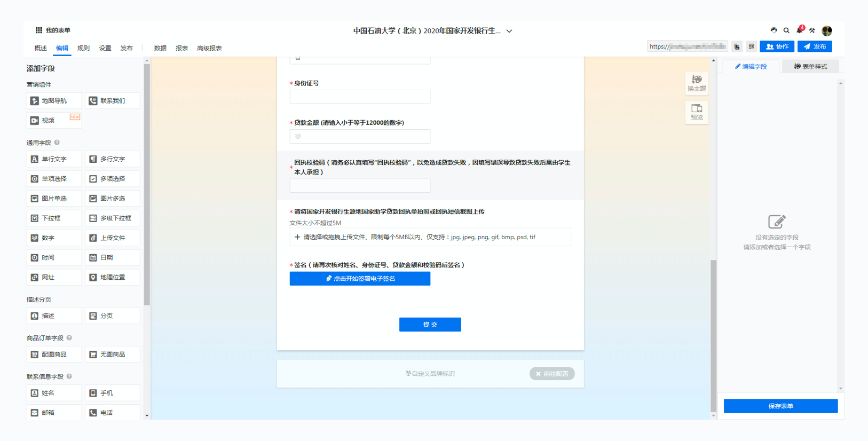This screenshot has height=441, width=868.
Task: Click 点击开始签署电子签名 button
Action: click(360, 279)
